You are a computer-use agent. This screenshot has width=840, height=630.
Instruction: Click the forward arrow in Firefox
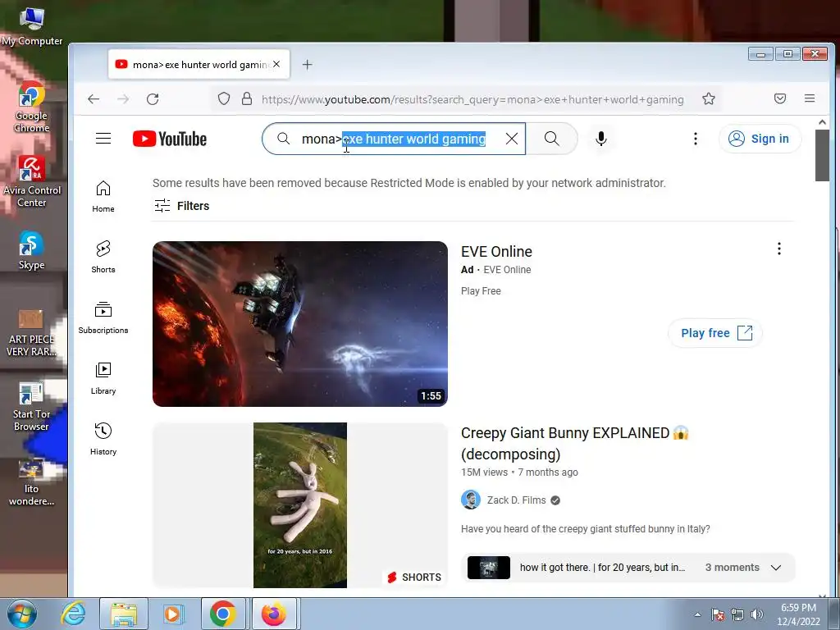(x=123, y=98)
